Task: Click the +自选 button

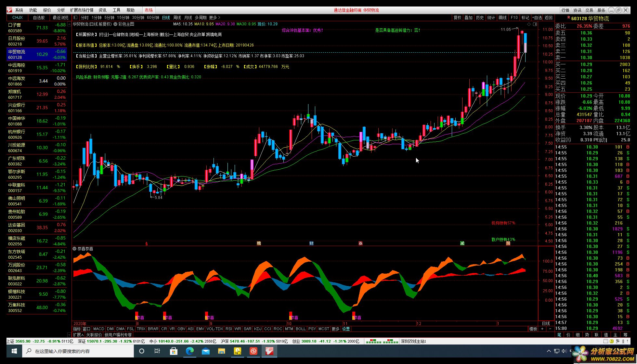Action: click(537, 18)
